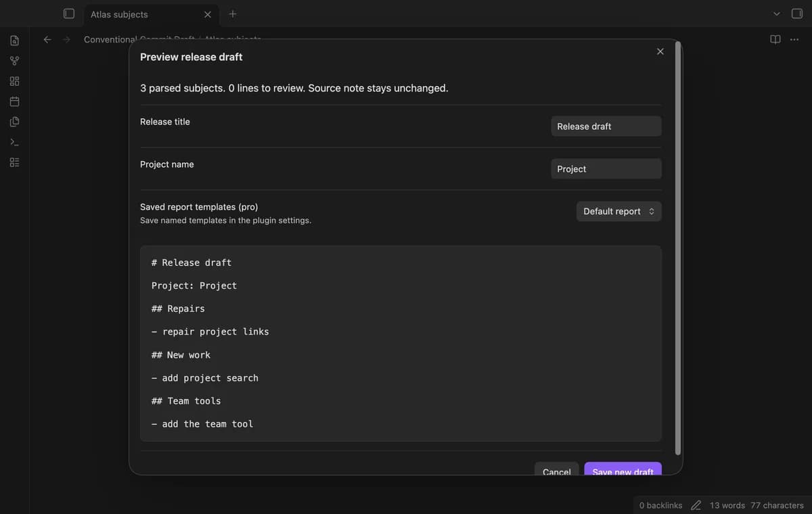Click the 13 words status item
Screen dimensions: 812x514
tap(727, 505)
